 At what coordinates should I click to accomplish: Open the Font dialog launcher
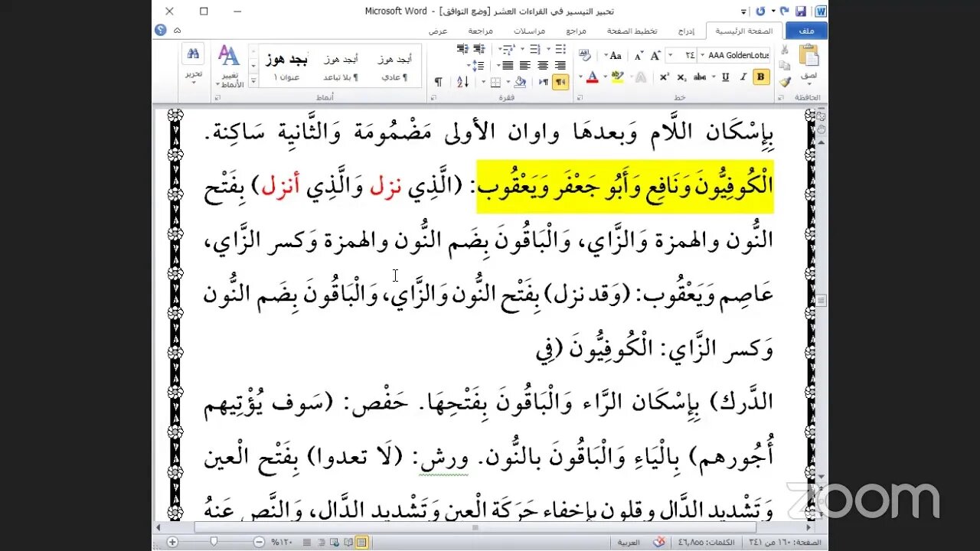pyautogui.click(x=580, y=96)
